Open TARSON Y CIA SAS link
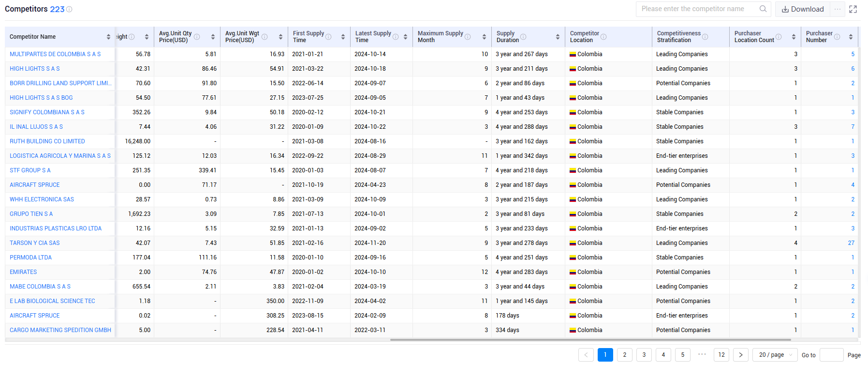Screen dimensions: 868x365 [x=35, y=243]
